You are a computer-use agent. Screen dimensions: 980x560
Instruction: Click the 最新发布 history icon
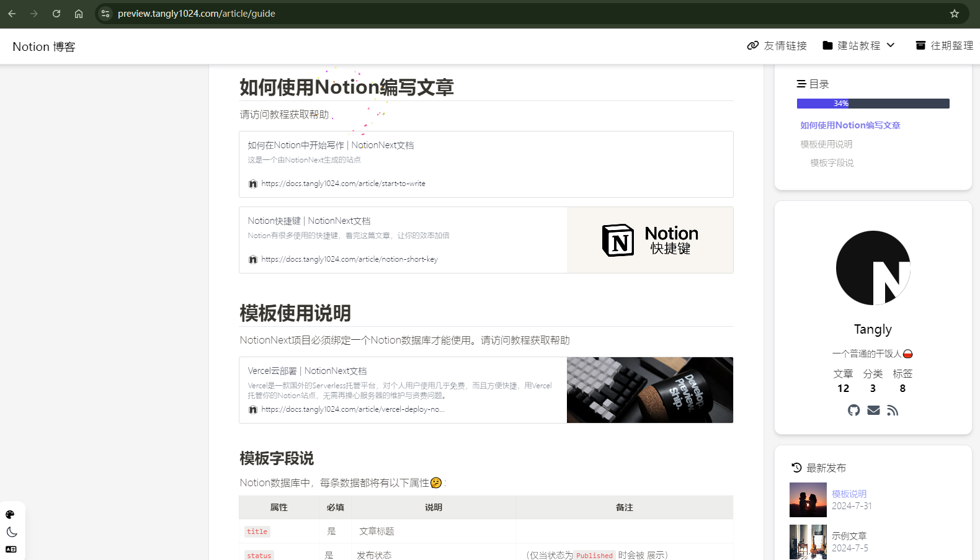point(797,468)
